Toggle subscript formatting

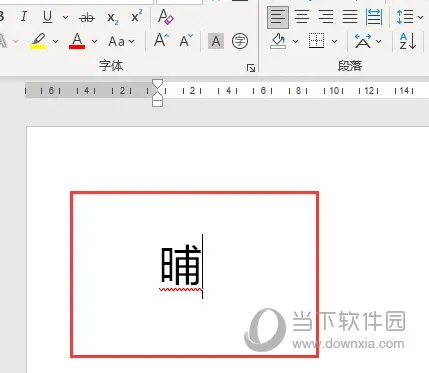(x=113, y=17)
